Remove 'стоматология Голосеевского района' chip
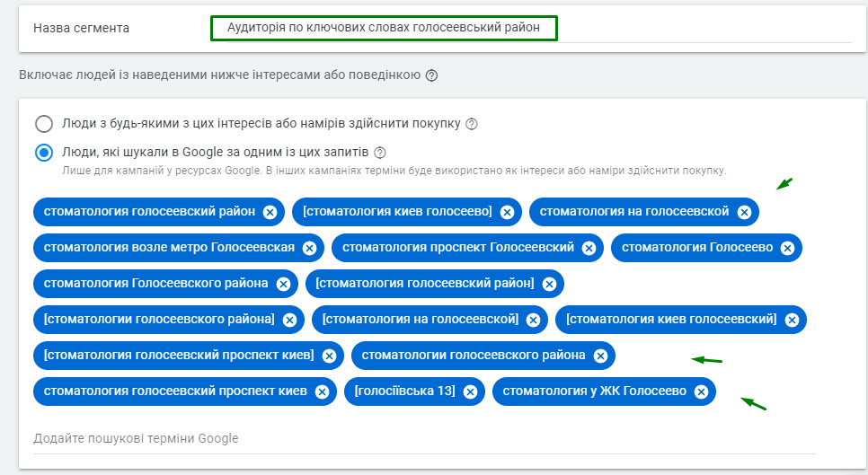The image size is (868, 475). click(x=283, y=284)
